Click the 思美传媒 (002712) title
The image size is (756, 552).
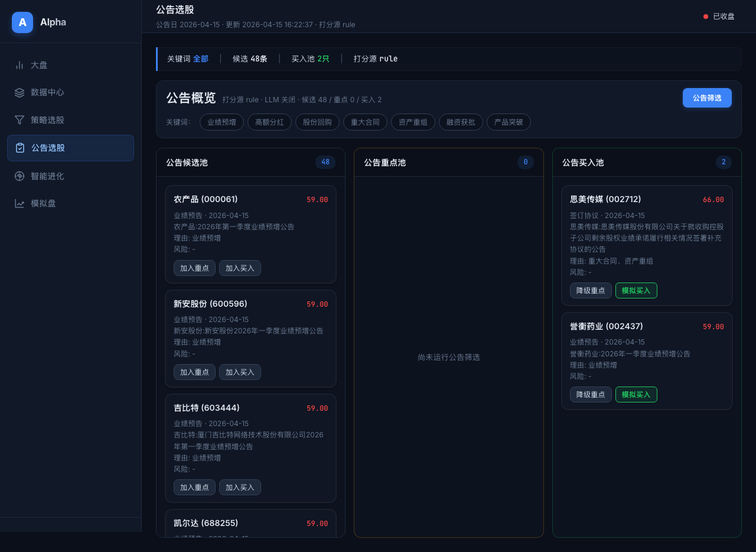(x=605, y=199)
